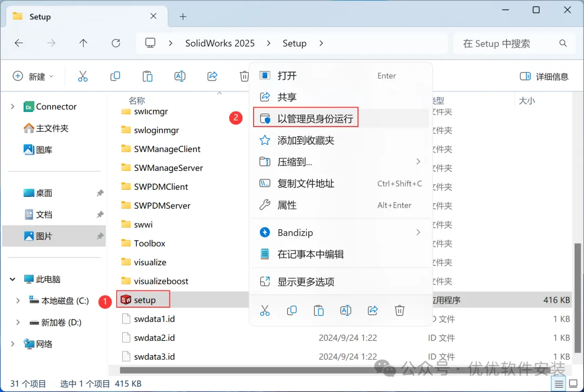The height and width of the screenshot is (392, 584).
Task: Open the 新建 dropdown menu
Action: pos(33,76)
